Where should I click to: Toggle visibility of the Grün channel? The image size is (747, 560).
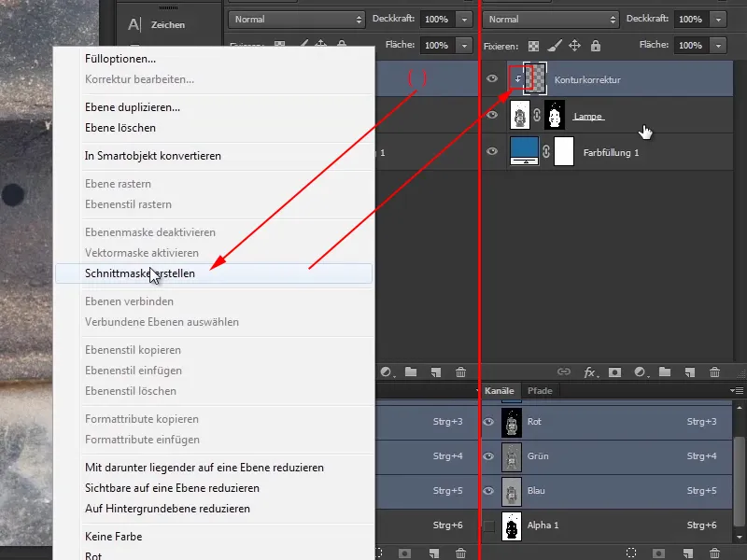pos(488,456)
